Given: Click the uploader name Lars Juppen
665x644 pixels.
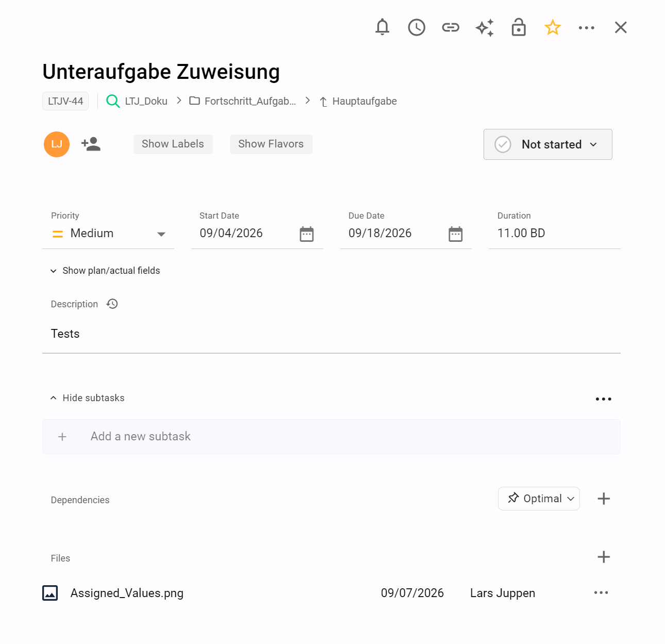Looking at the screenshot, I should click(x=503, y=593).
